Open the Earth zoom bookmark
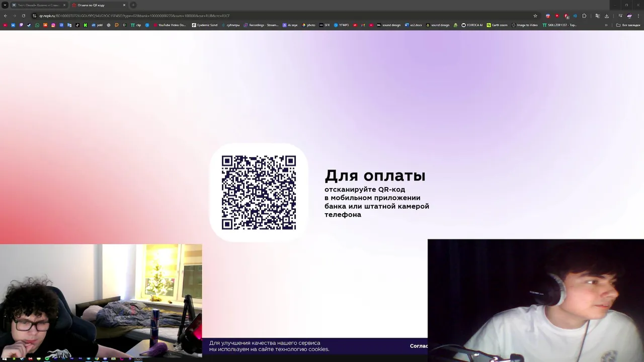The height and width of the screenshot is (362, 644). coord(497,25)
